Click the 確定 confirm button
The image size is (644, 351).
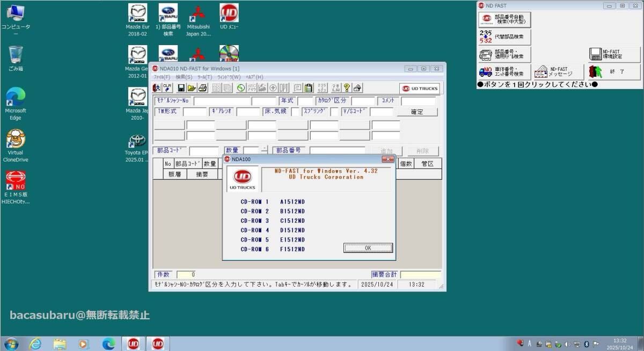point(418,112)
